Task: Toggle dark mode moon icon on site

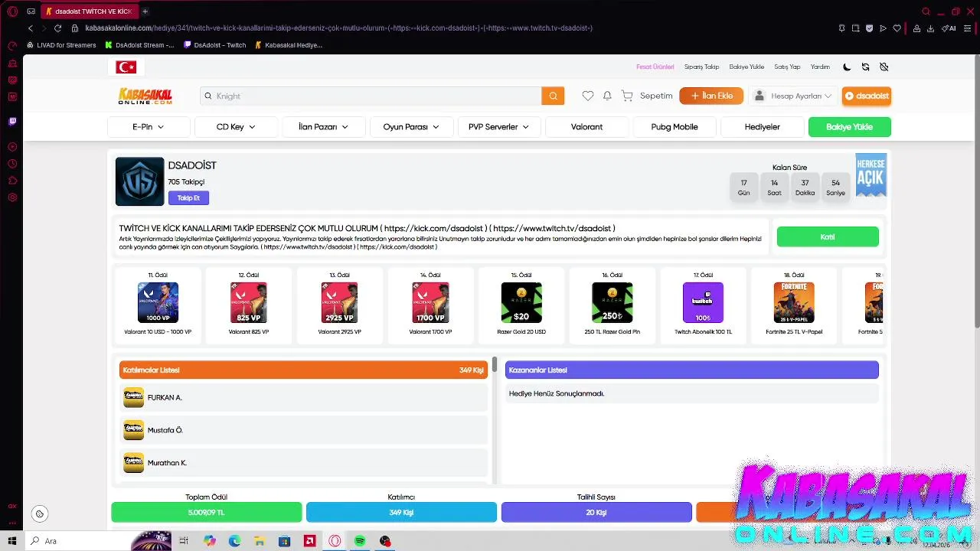Action: (847, 67)
